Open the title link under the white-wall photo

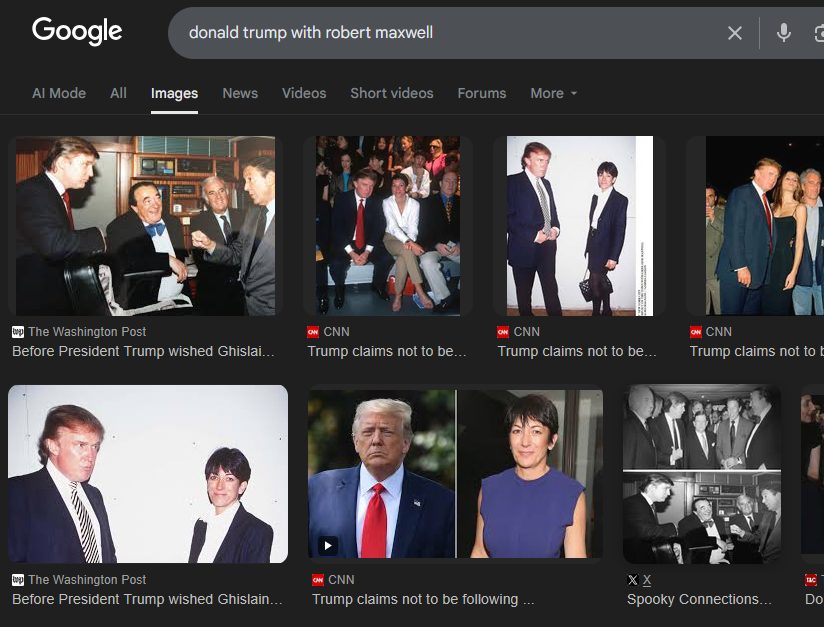[577, 351]
